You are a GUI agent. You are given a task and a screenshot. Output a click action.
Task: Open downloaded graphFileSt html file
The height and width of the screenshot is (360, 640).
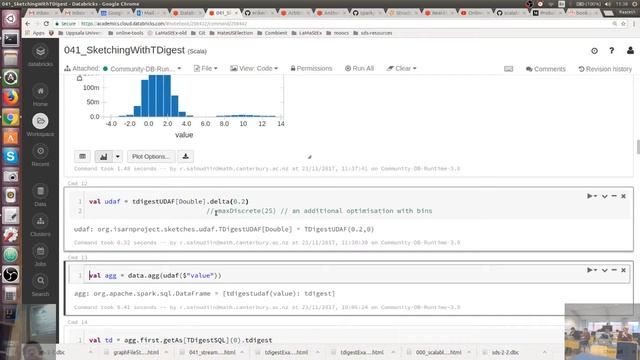136,352
